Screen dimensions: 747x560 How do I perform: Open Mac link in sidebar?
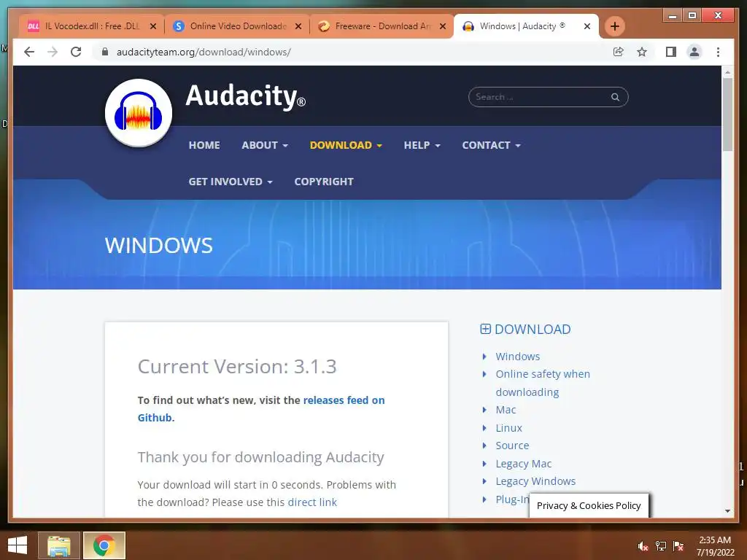point(506,410)
